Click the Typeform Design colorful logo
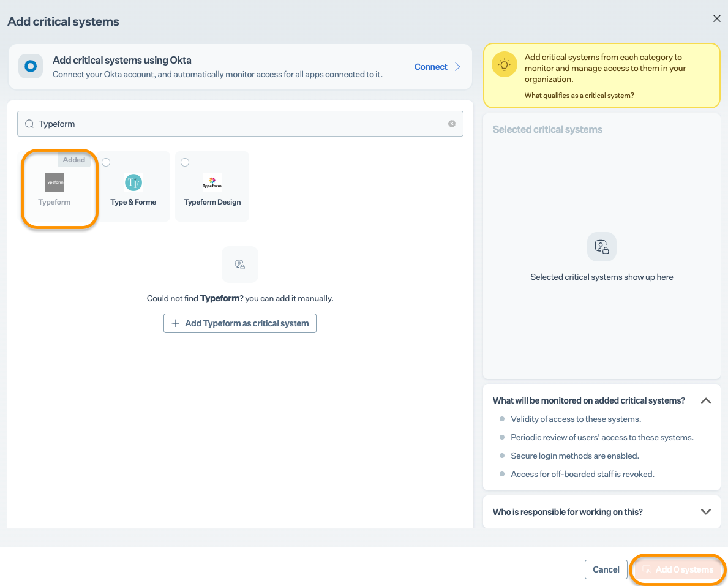 212,182
